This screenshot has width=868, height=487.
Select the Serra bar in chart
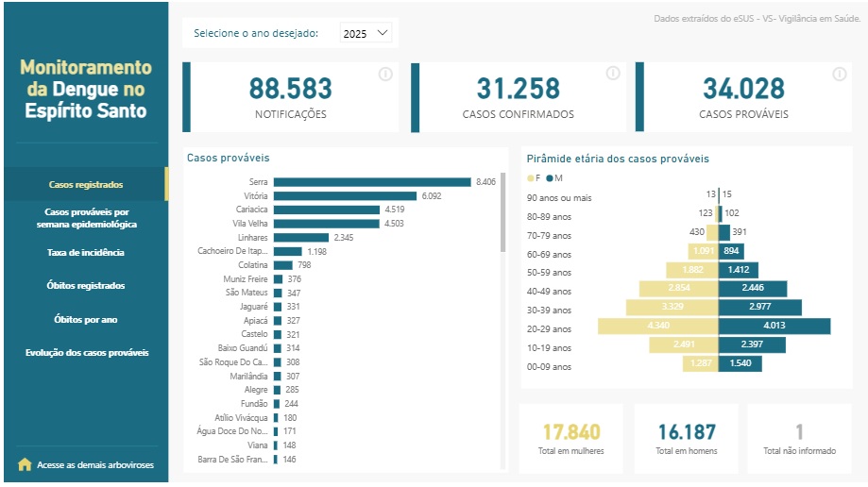point(371,181)
